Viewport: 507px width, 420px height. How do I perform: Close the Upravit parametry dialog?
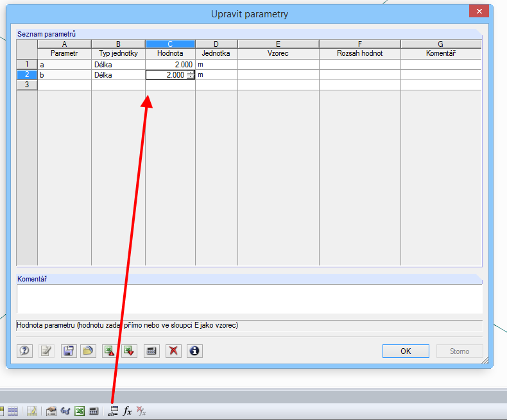479,12
